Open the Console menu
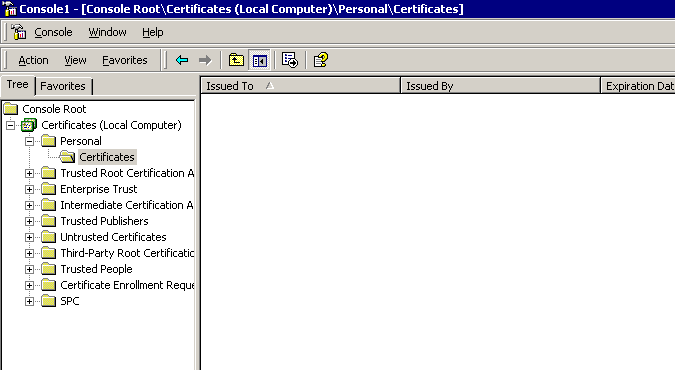The image size is (675, 370). click(53, 32)
